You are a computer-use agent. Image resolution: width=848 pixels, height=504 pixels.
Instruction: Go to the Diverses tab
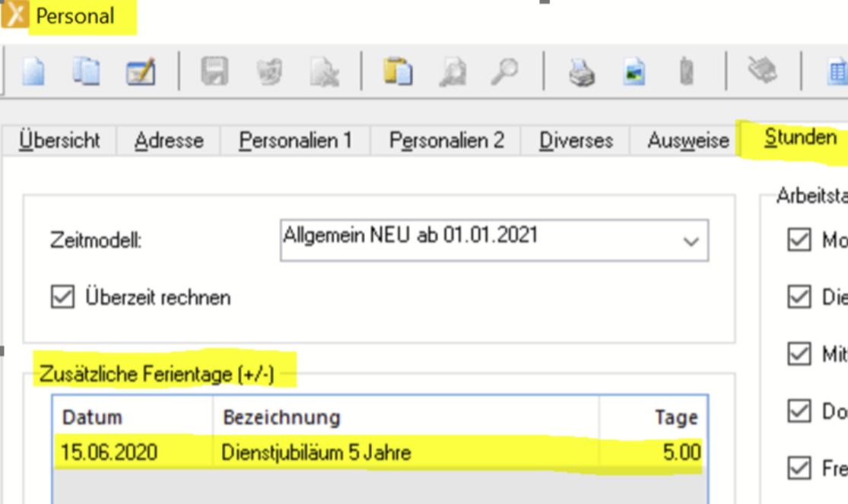(x=576, y=141)
